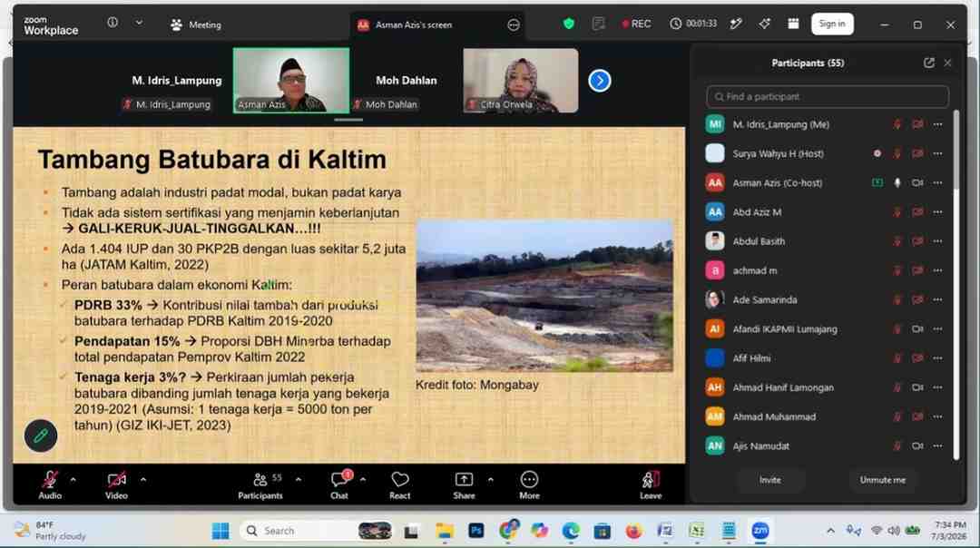Click the green annotation pencil button
Screen dimensions: 980x548
(41, 435)
